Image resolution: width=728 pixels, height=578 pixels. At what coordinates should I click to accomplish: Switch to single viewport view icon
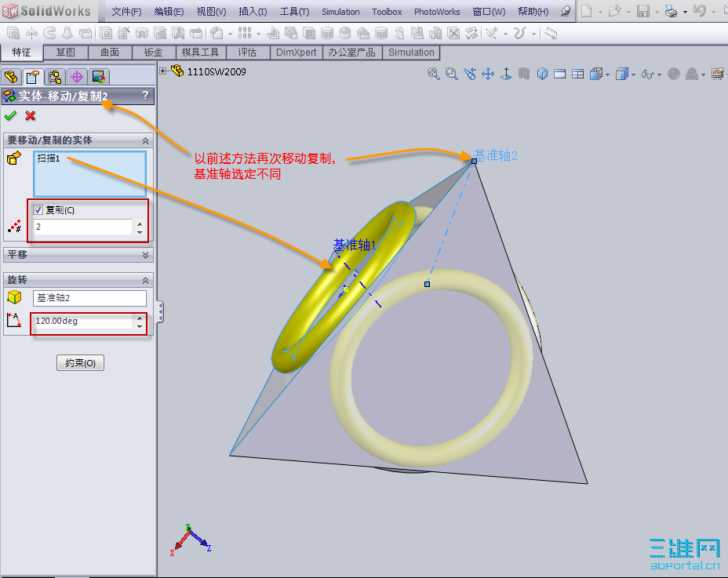pyautogui.click(x=560, y=74)
